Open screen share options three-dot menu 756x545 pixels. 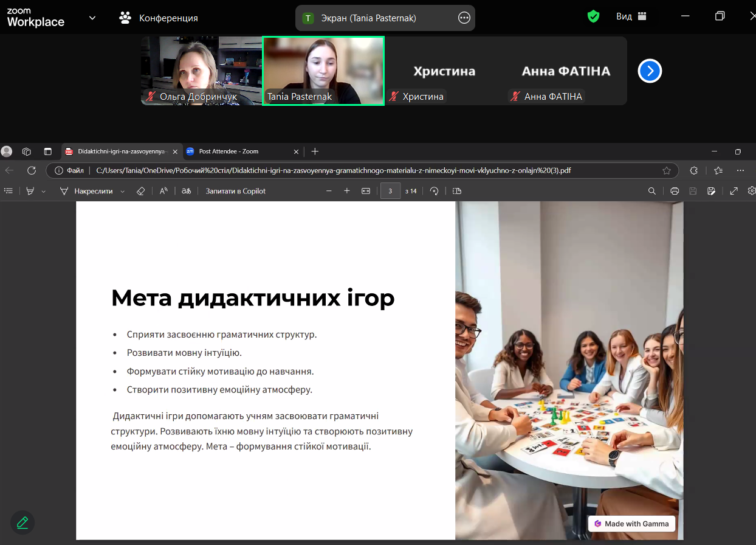point(464,18)
